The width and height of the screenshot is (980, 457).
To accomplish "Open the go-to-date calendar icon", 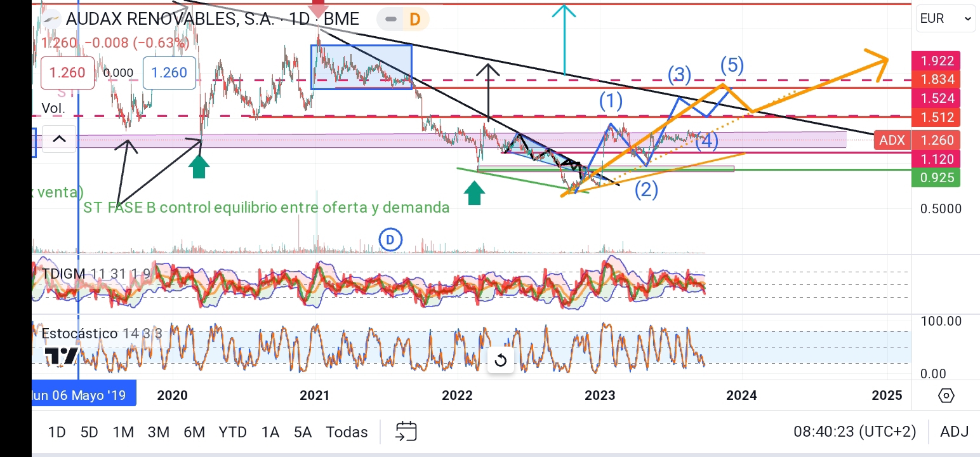I will [x=406, y=432].
